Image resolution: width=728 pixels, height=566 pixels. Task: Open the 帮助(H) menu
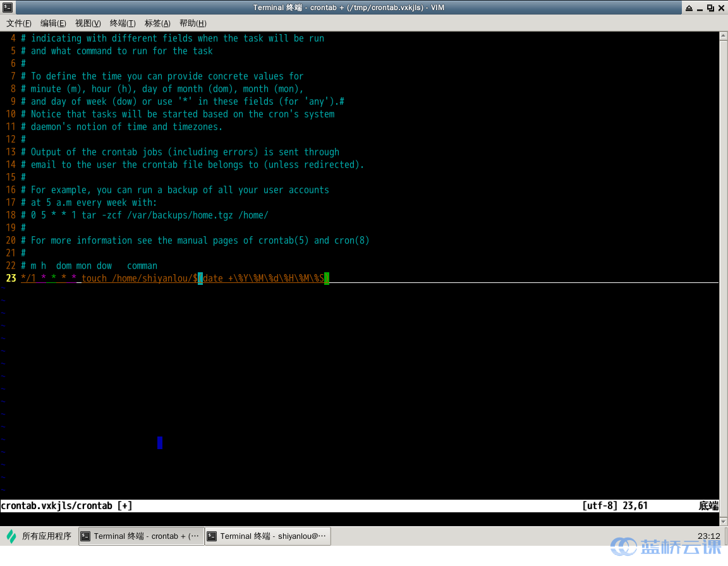(x=193, y=23)
